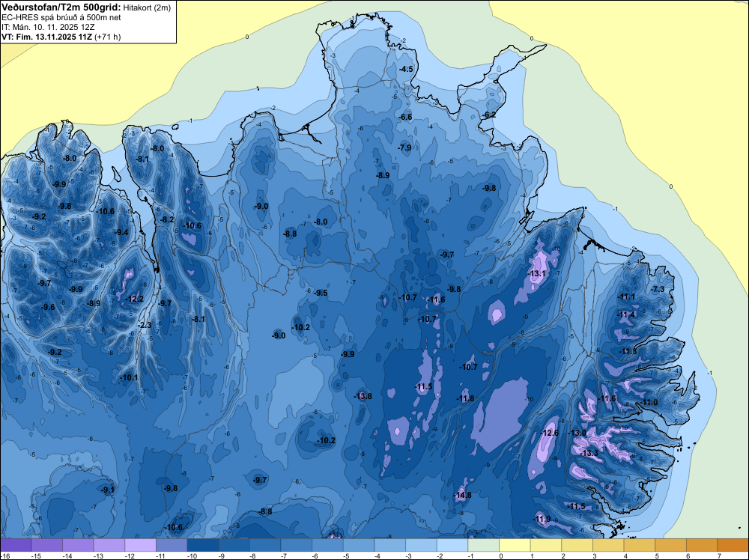This screenshot has width=749, height=560.
Task: Click the temperature value -6.2 on the map
Action: pyautogui.click(x=489, y=115)
